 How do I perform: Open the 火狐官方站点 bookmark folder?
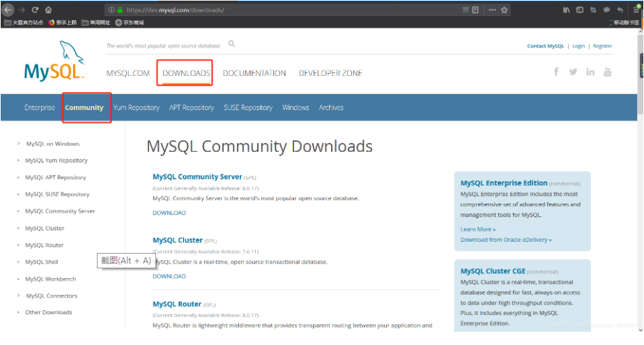(24, 22)
